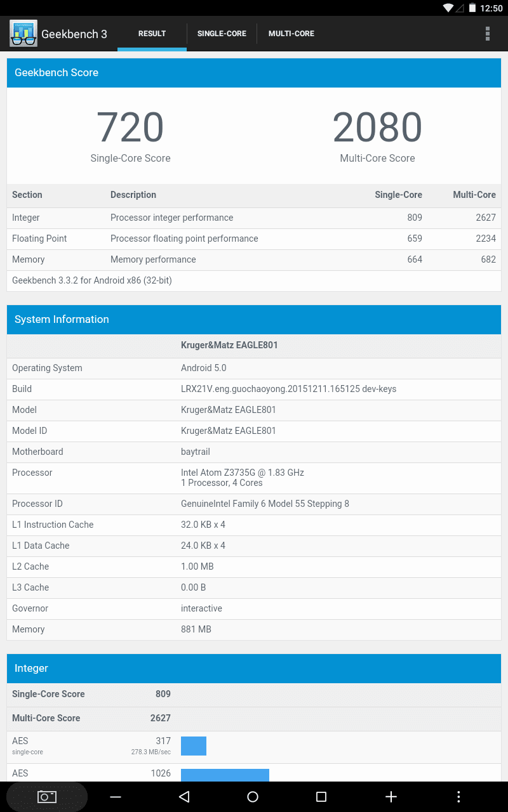
Task: Tap the Intel Atom Z3735G processor text
Action: [243, 473]
